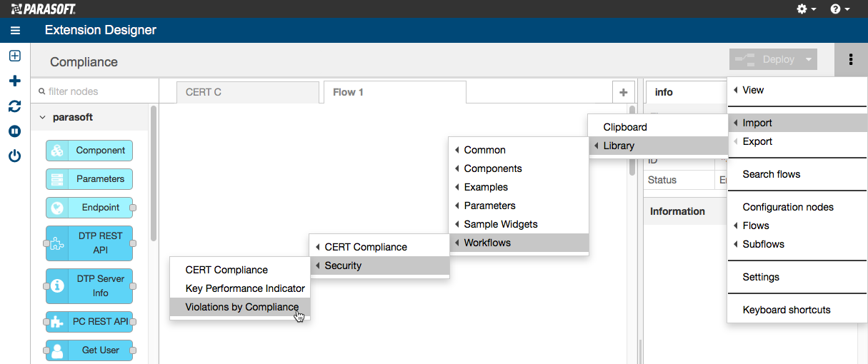
Task: Select the Endpoint node in palette
Action: click(89, 208)
